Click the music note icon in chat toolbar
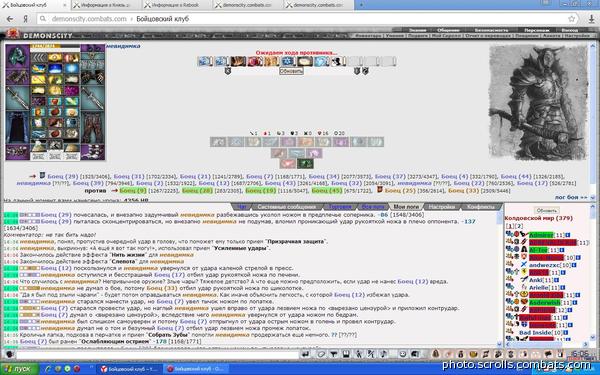Viewport: 600px width, 375px height. click(x=384, y=354)
